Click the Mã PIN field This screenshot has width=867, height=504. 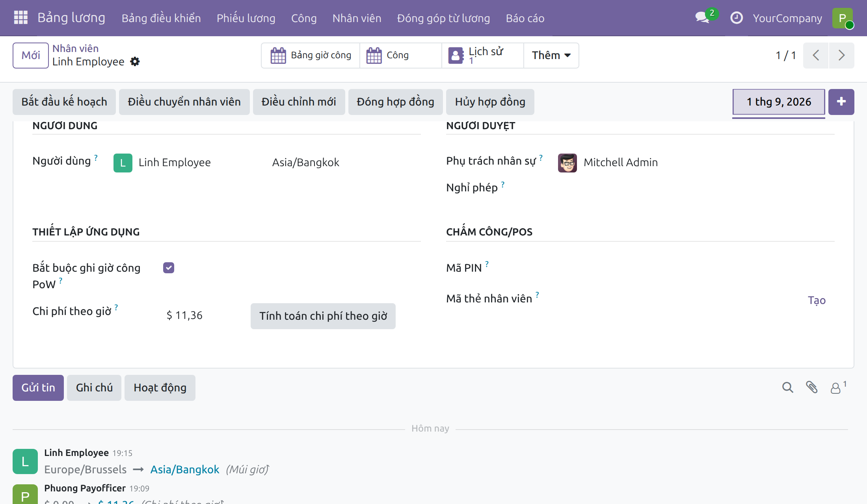(694, 268)
